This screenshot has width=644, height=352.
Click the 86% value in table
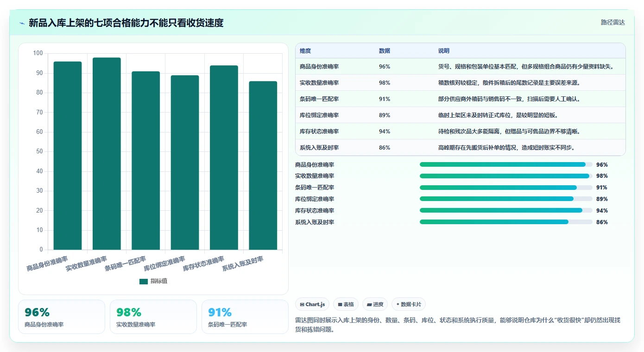(x=385, y=147)
